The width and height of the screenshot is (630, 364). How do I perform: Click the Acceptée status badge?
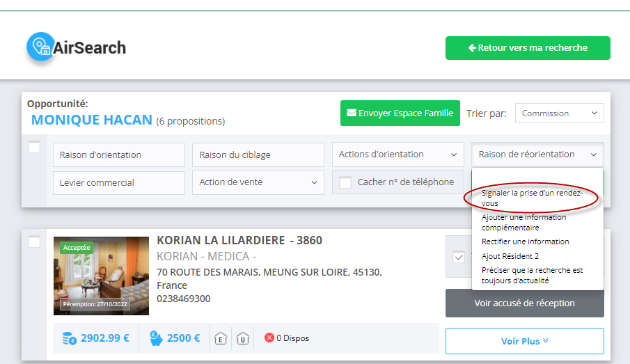coord(77,248)
